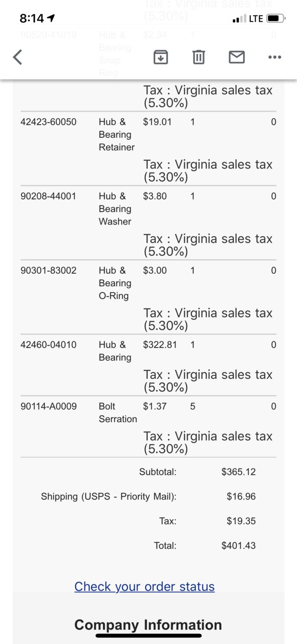Tap the location arrow beside the time
The width and height of the screenshot is (297, 644).
[x=51, y=19]
